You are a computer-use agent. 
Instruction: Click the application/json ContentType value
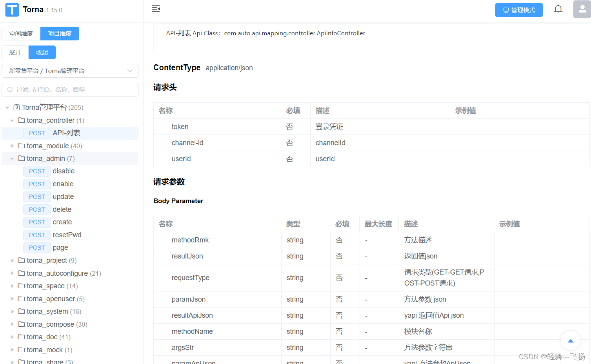coord(229,68)
